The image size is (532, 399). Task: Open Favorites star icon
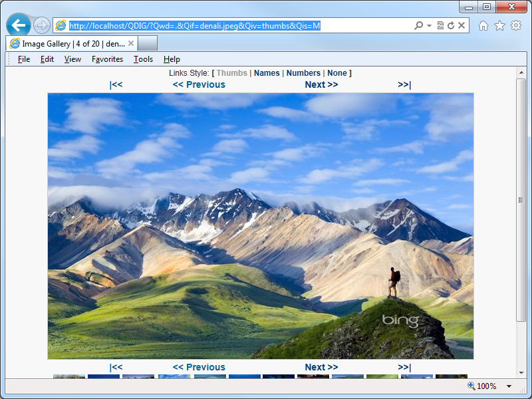(499, 25)
